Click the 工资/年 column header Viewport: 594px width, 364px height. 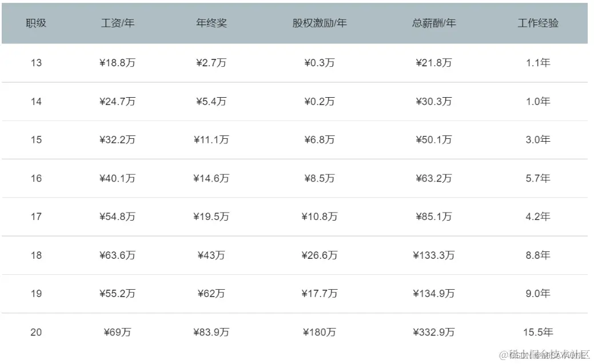[x=117, y=23]
